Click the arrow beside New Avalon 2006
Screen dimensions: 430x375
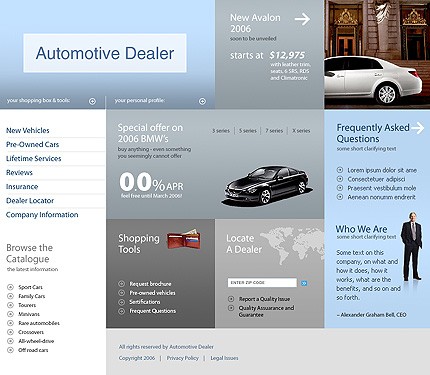coord(302,19)
